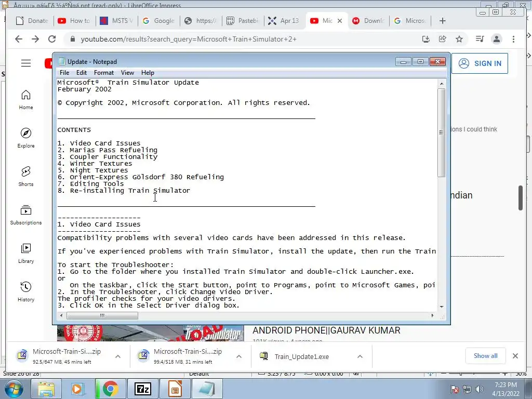Open a new browser tab
The height and width of the screenshot is (399, 532).
point(443,21)
